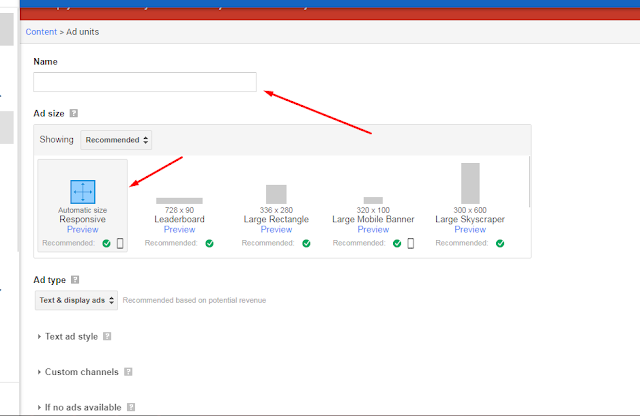Viewport: 640px width, 416px height.
Task: Preview the Responsive ad size
Action: pyautogui.click(x=82, y=229)
